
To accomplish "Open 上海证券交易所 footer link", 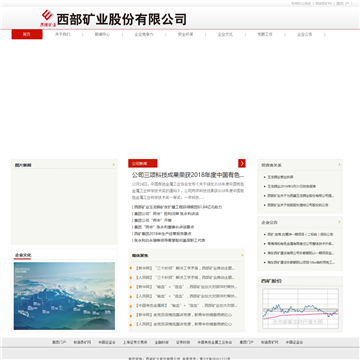I will (x=135, y=342).
